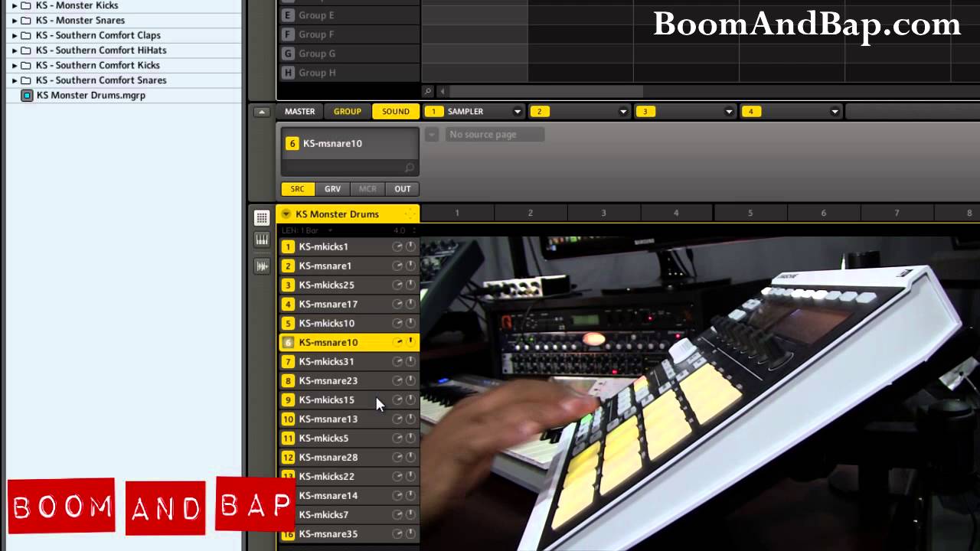Click the KS - Monster Kicks folder icon
Screen dimensions: 980x551
(x=26, y=5)
